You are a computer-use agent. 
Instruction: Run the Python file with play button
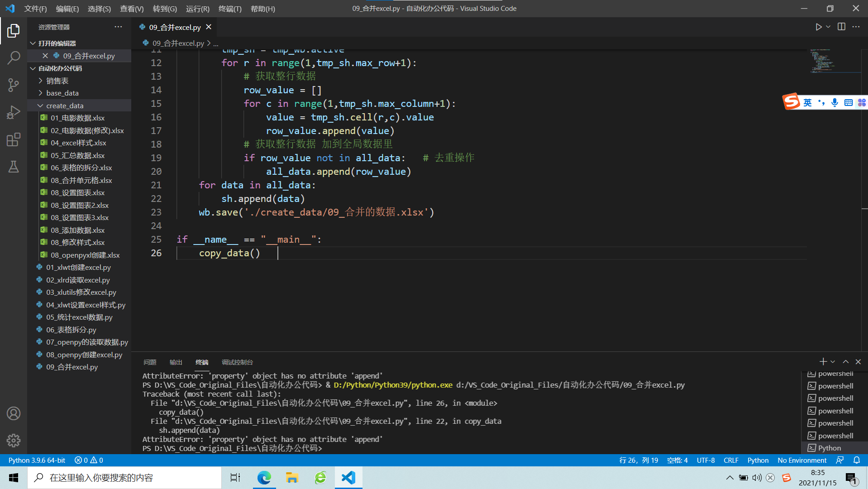click(818, 27)
